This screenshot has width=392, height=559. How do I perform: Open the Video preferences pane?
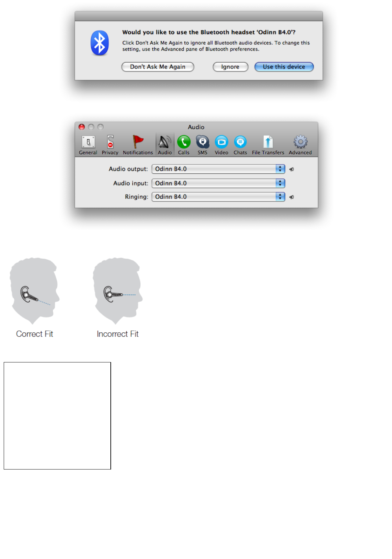pyautogui.click(x=221, y=145)
